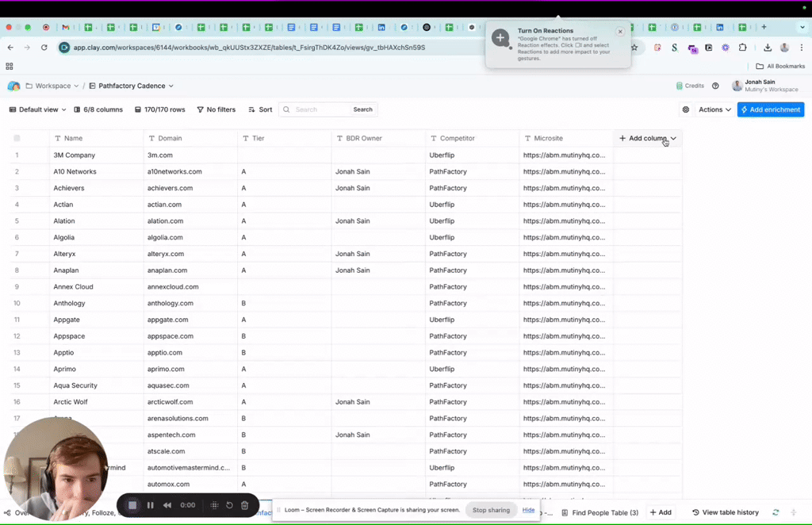This screenshot has width=812, height=525.
Task: Click the Clay home logo icon
Action: click(13, 86)
